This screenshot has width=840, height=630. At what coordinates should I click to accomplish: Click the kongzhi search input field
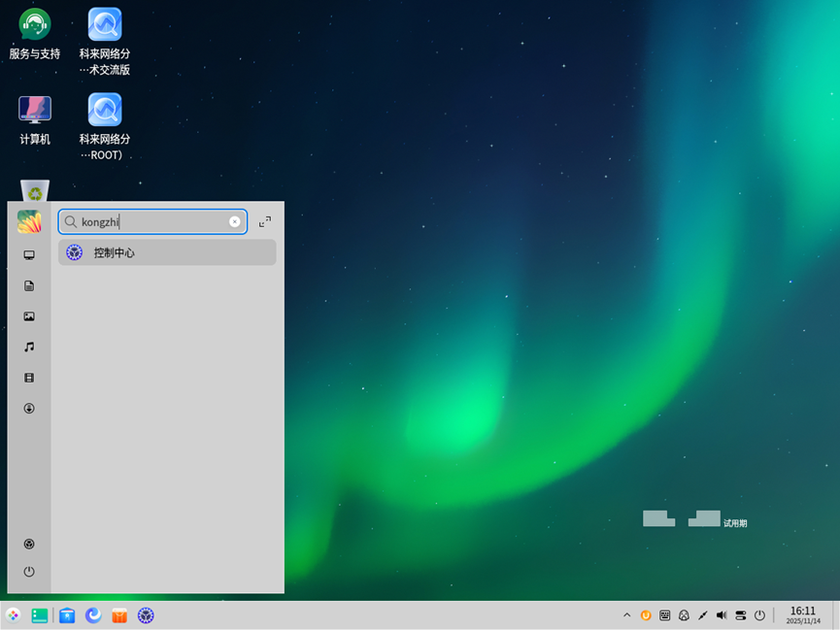[x=151, y=222]
